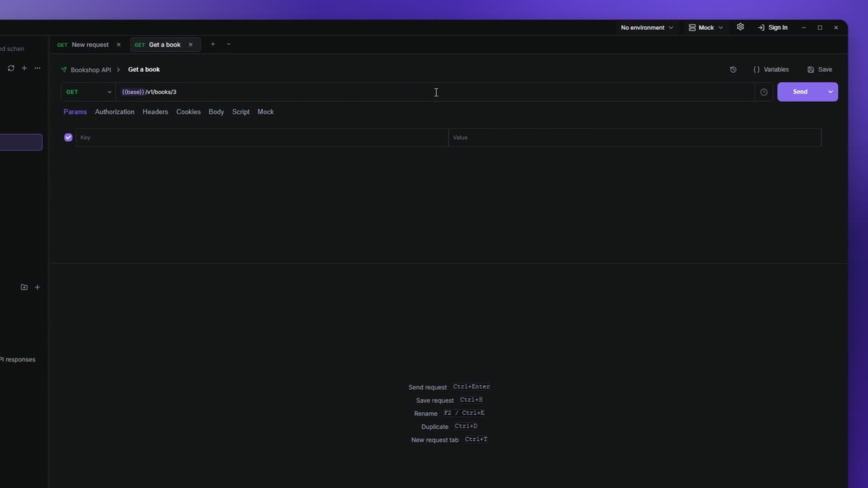Click the sidebar top plus icon
868x488 pixels.
click(24, 68)
